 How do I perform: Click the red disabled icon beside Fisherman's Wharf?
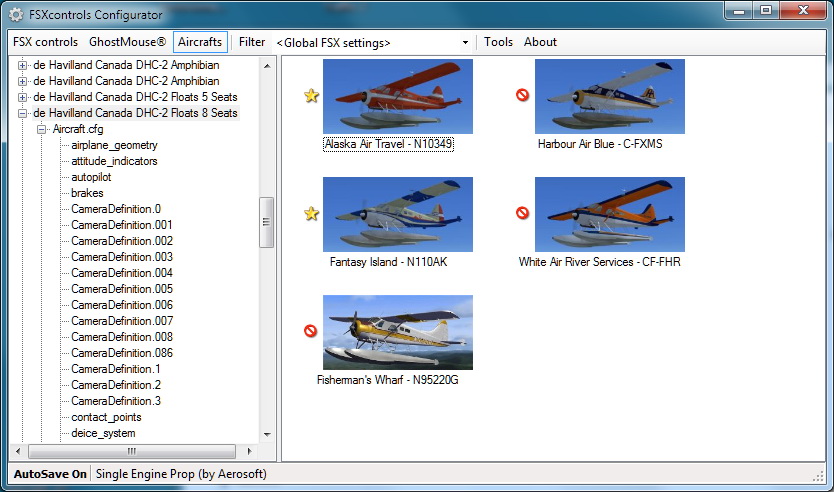pyautogui.click(x=311, y=331)
